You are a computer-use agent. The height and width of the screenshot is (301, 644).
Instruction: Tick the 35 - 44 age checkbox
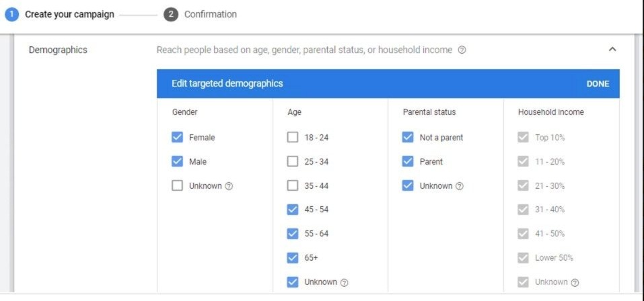click(293, 186)
